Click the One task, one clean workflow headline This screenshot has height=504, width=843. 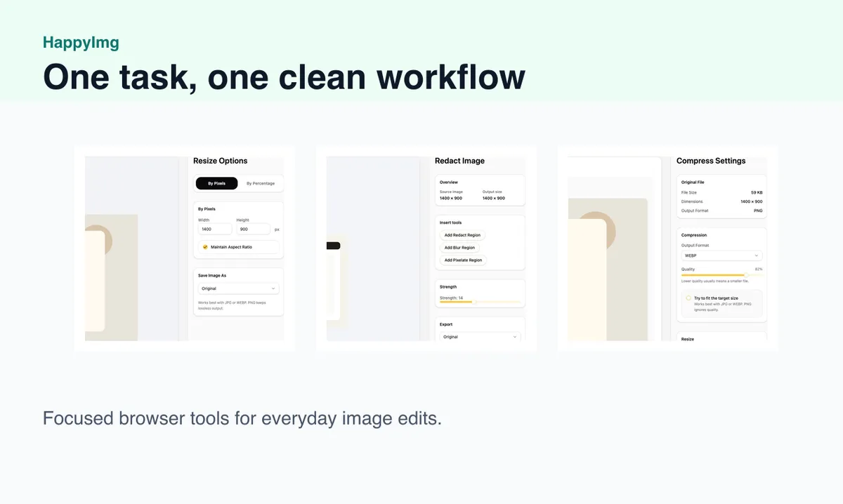284,77
